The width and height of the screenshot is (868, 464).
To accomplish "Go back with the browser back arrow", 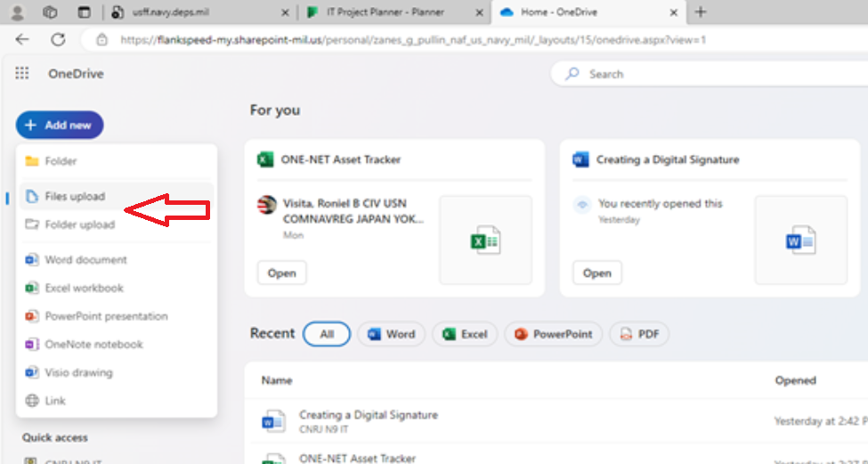I will coord(22,39).
